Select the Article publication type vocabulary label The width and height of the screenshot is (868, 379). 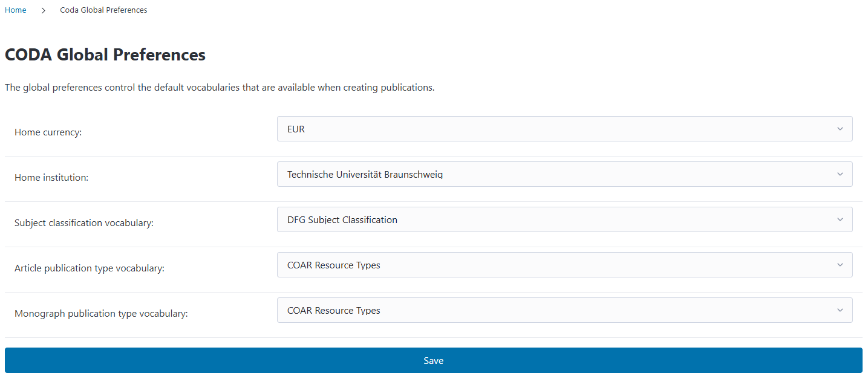click(x=90, y=268)
